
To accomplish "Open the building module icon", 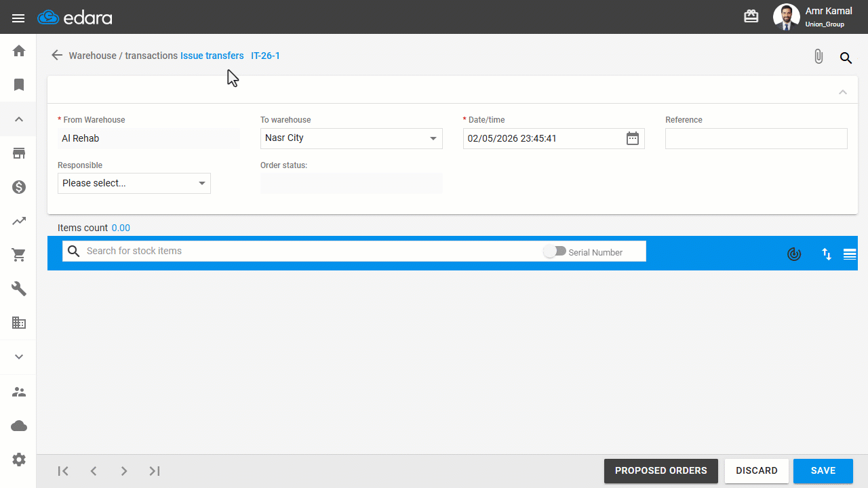I will tap(19, 323).
